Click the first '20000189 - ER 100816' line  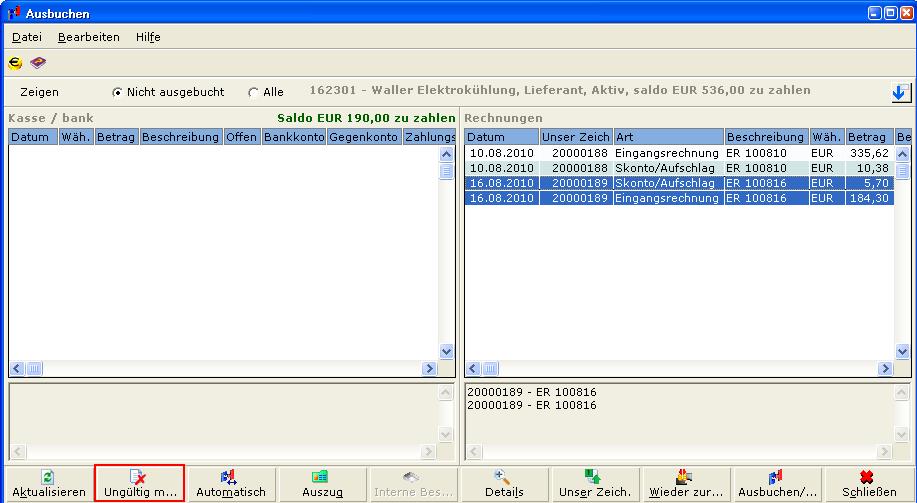532,392
